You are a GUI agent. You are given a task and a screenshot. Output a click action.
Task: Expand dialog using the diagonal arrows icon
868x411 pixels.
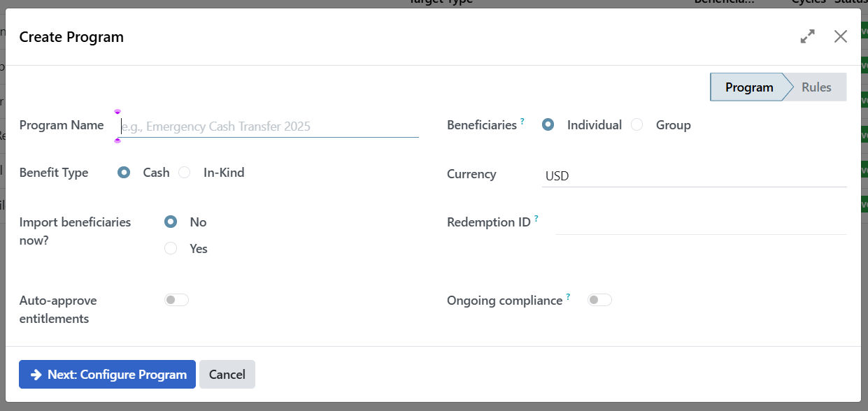point(808,36)
